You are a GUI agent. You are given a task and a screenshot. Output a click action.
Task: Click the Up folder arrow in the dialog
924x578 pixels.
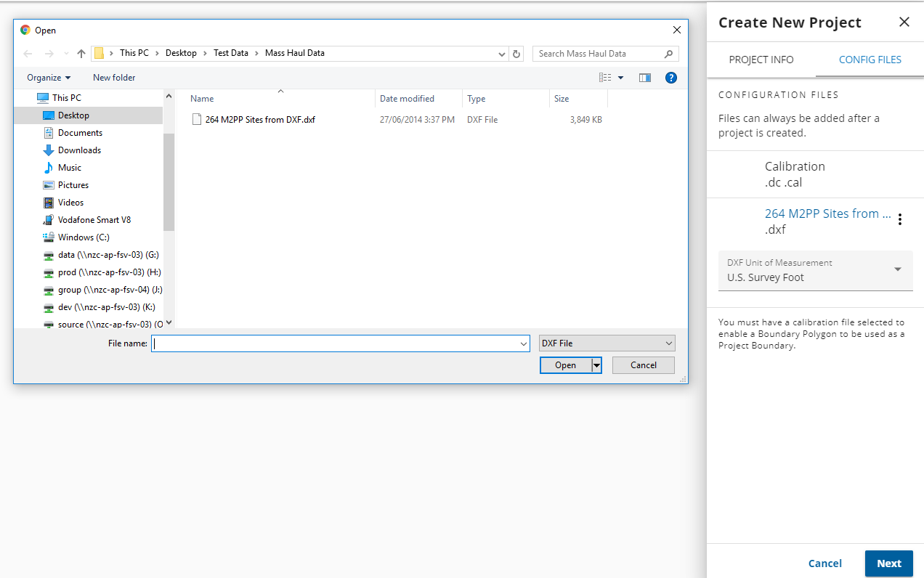pos(81,54)
